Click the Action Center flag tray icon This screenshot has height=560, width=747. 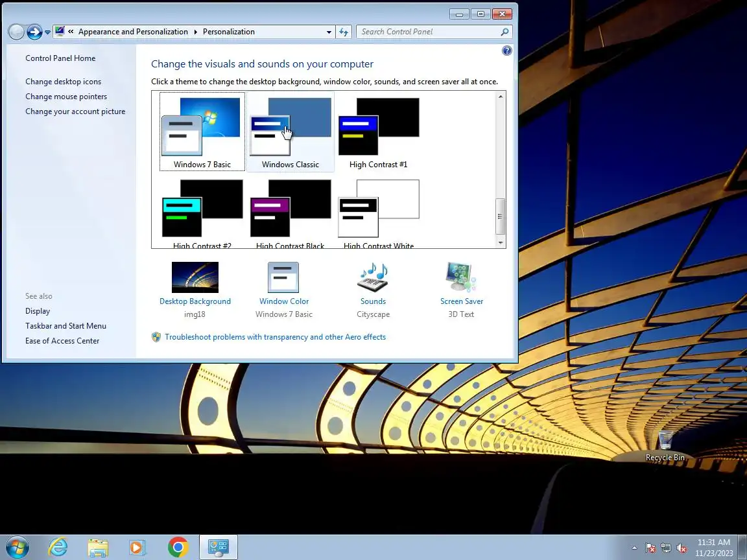click(x=650, y=548)
